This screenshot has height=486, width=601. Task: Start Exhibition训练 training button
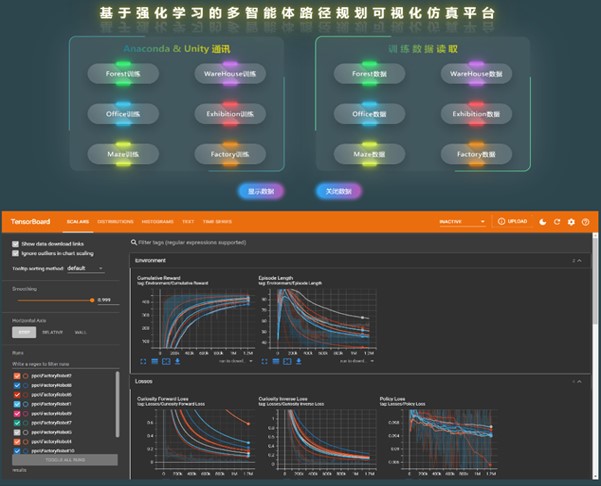(x=230, y=114)
